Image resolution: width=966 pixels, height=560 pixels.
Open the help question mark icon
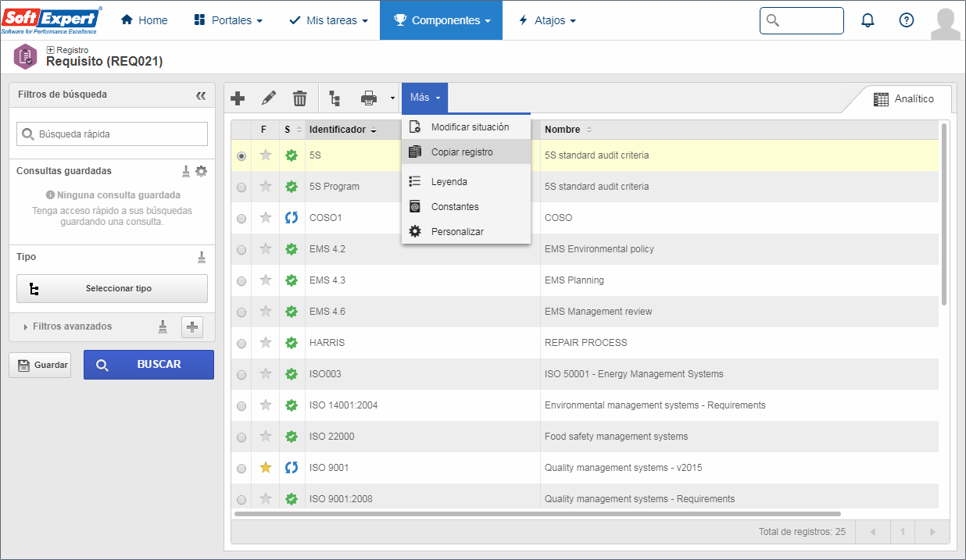(907, 20)
